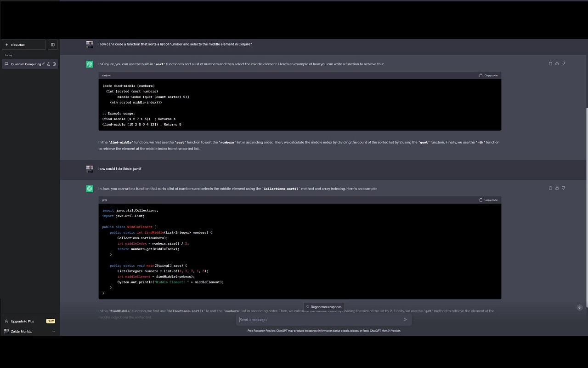This screenshot has height=368, width=588.
Task: Copy the Clojure answer with the clipboard icon
Action: coord(550,63)
